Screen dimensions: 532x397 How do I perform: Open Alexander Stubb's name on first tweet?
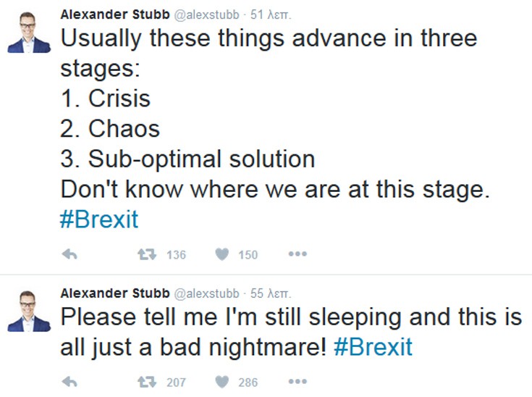pos(115,14)
